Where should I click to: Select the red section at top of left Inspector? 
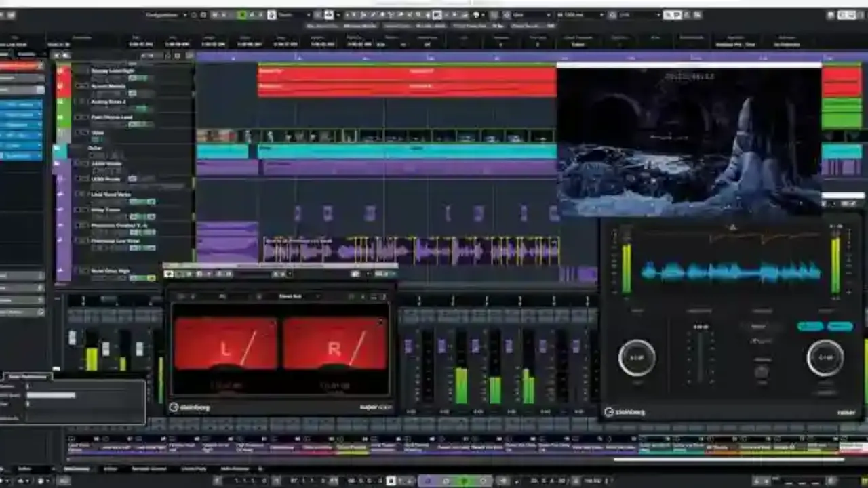coord(22,66)
